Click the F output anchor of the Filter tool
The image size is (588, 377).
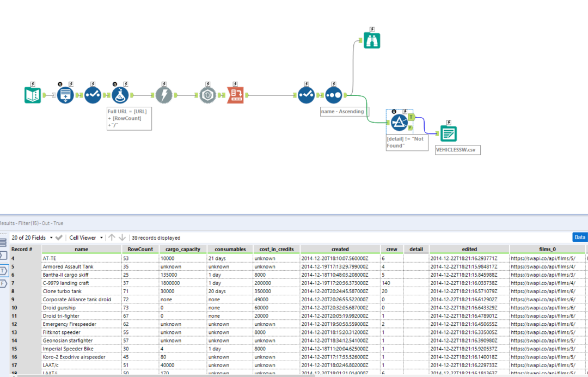410,127
